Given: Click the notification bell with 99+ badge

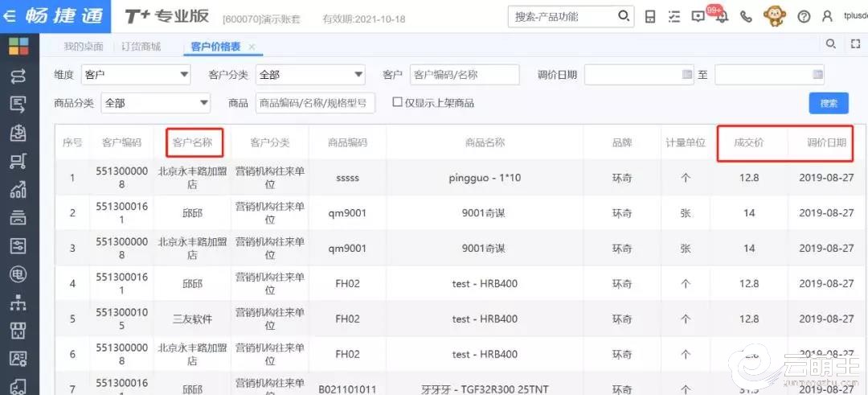Looking at the screenshot, I should [721, 17].
